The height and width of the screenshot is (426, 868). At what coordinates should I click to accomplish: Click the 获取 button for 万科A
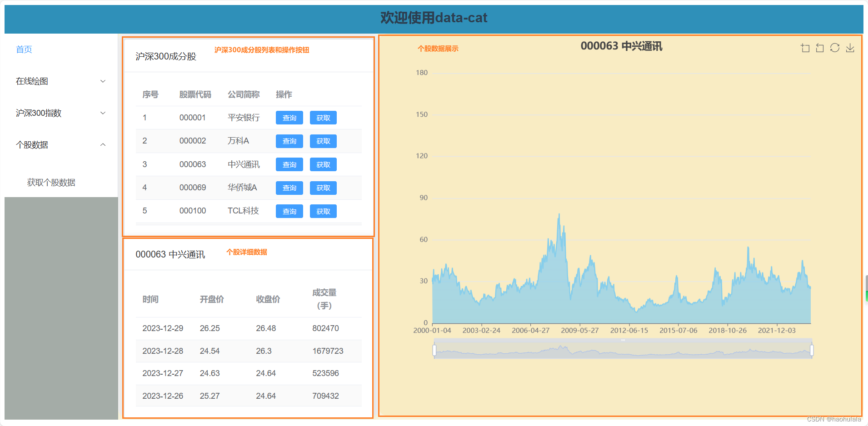click(x=323, y=141)
